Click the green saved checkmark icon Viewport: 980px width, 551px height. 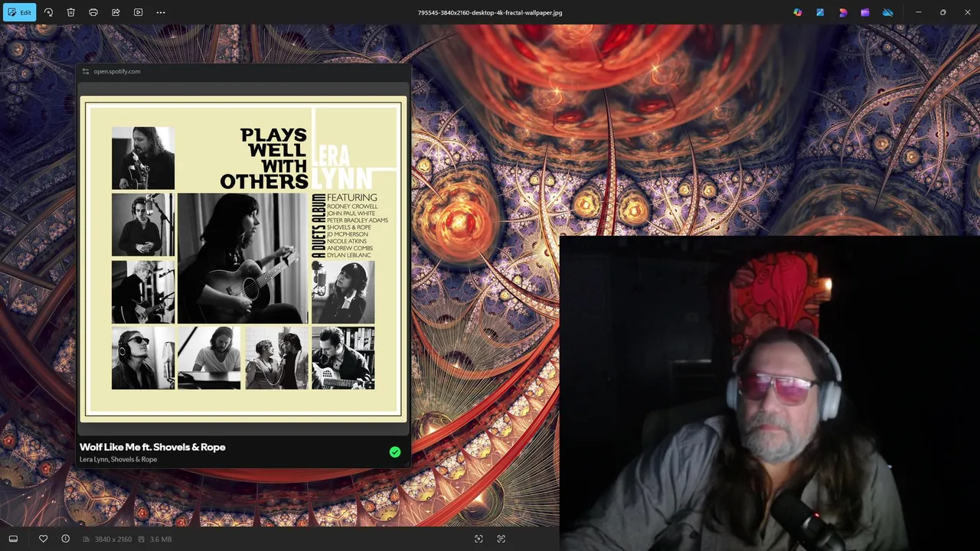point(395,452)
